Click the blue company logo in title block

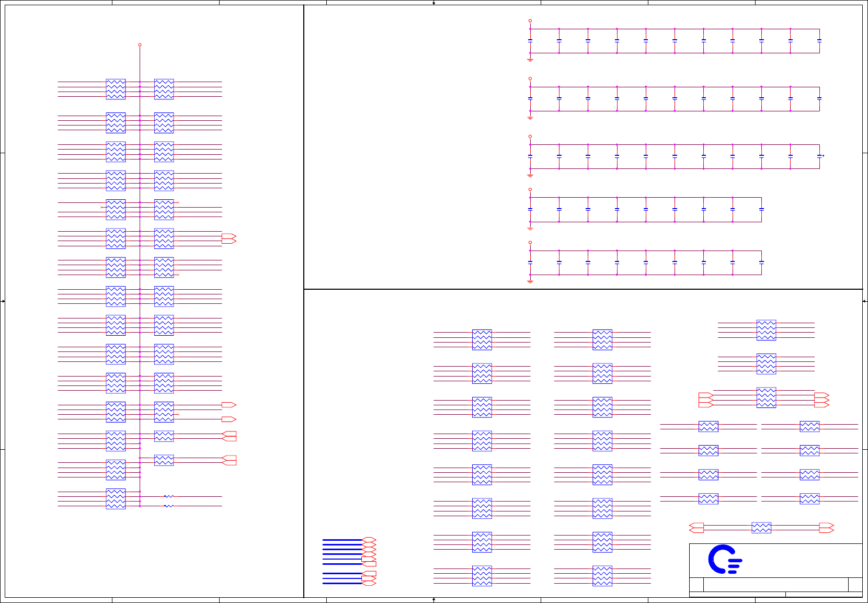pyautogui.click(x=725, y=559)
